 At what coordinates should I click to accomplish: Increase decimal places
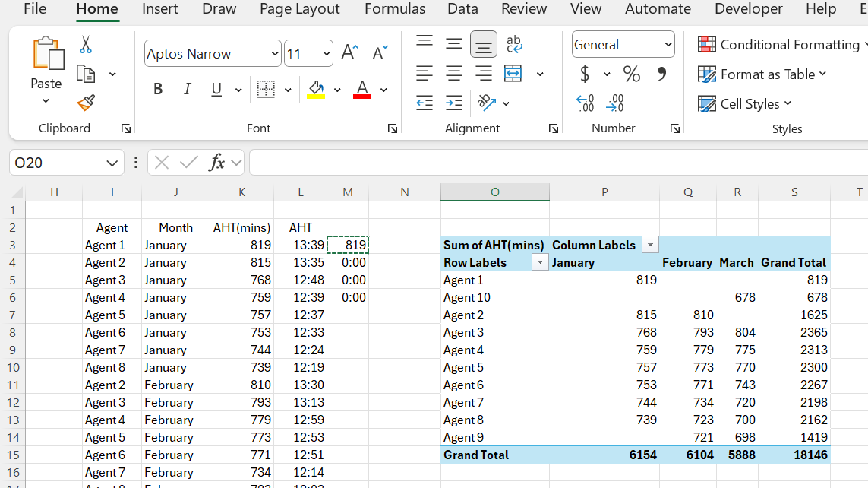coord(586,103)
